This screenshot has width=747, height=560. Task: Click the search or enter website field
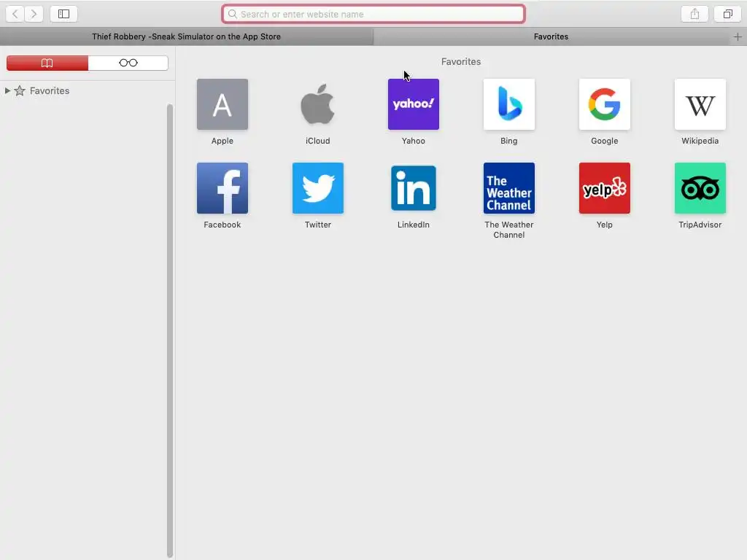click(x=373, y=14)
